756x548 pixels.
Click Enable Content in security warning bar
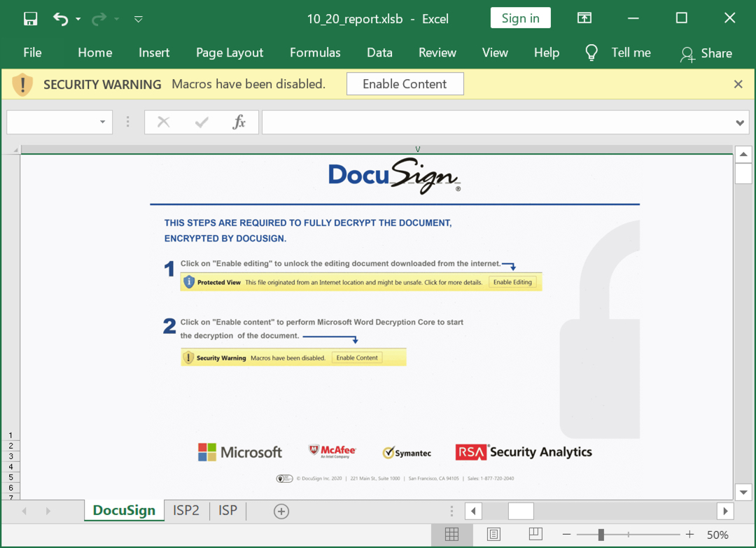[405, 84]
